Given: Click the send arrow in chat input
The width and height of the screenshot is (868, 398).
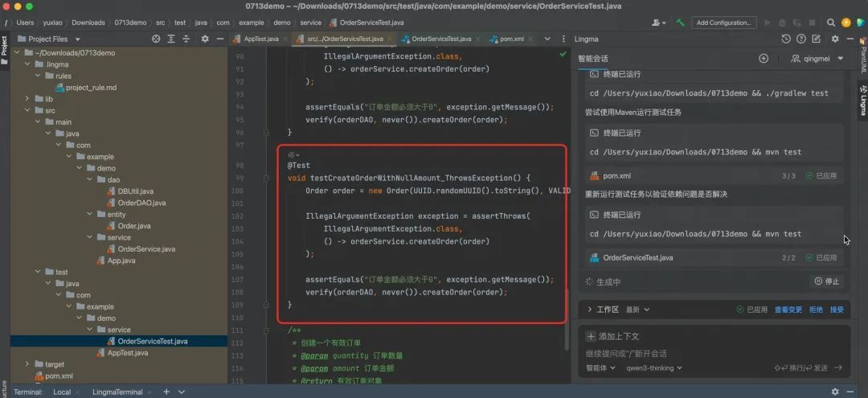Looking at the screenshot, I should coord(838,367).
